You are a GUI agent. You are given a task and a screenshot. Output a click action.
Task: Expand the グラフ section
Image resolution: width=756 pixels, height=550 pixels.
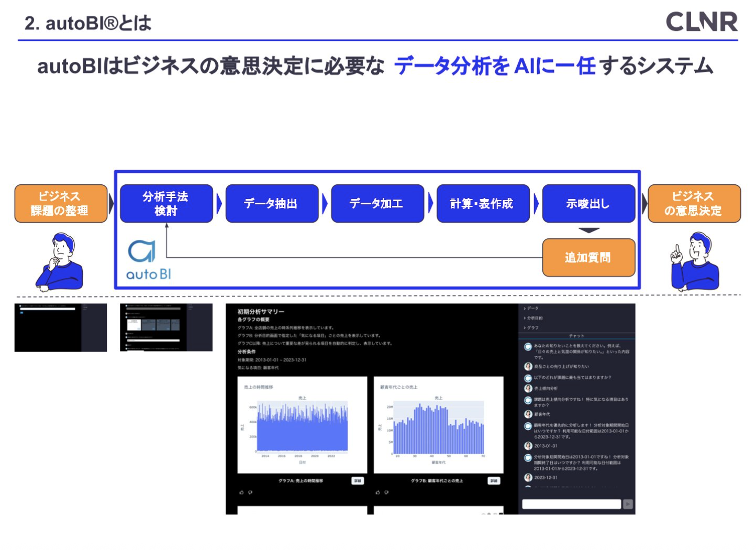click(x=531, y=327)
